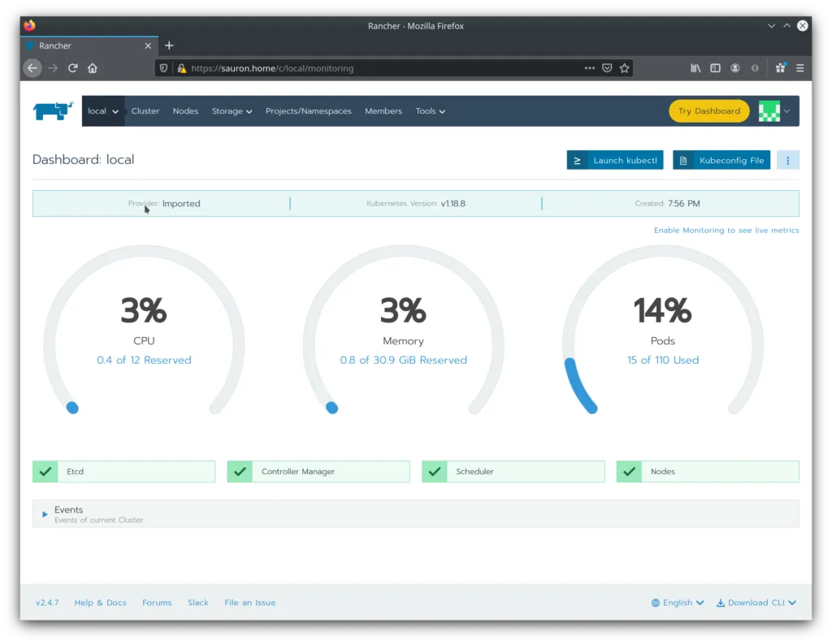832x644 pixels.
Task: Click the Firefox home icon
Action: [93, 68]
